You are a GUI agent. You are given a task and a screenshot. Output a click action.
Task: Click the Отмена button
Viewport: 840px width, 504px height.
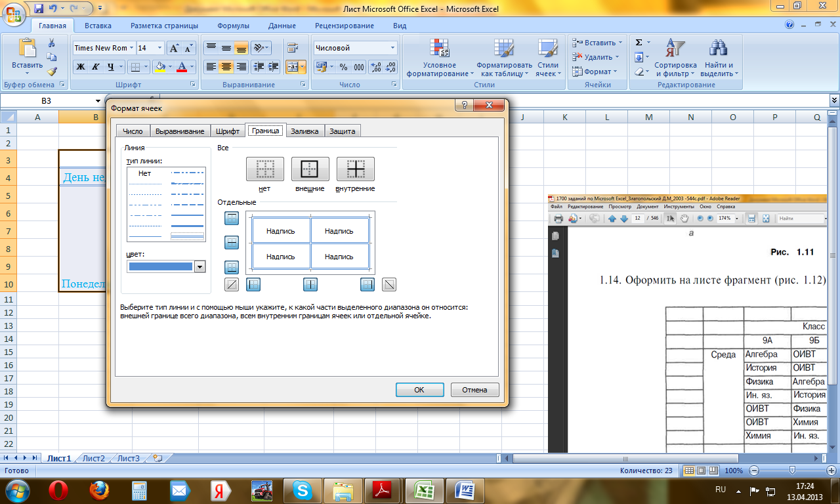point(474,390)
